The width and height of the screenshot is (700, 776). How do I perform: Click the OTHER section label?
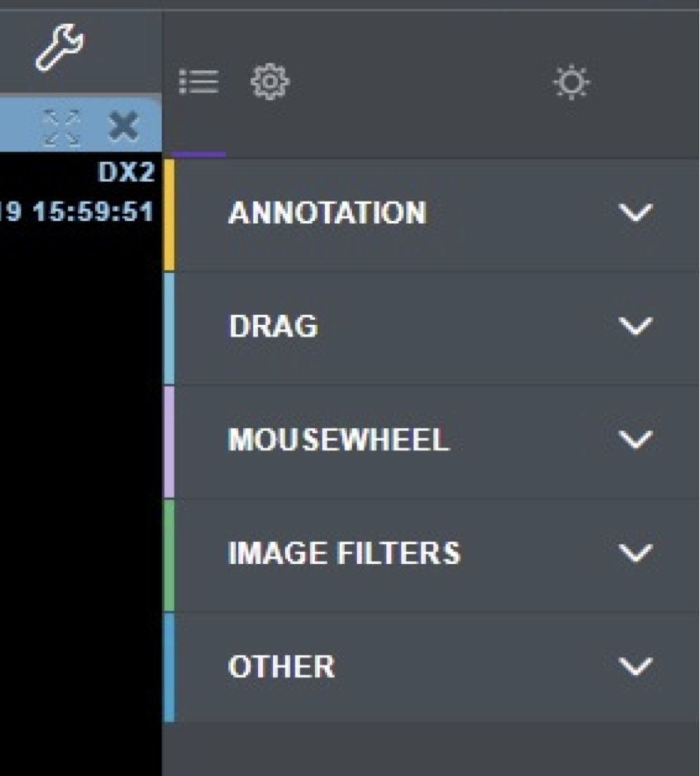click(281, 666)
